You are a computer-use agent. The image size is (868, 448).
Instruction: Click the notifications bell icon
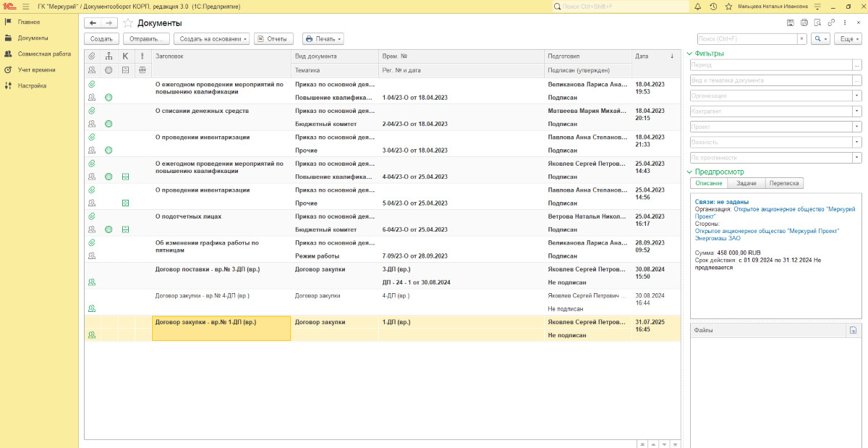[697, 7]
